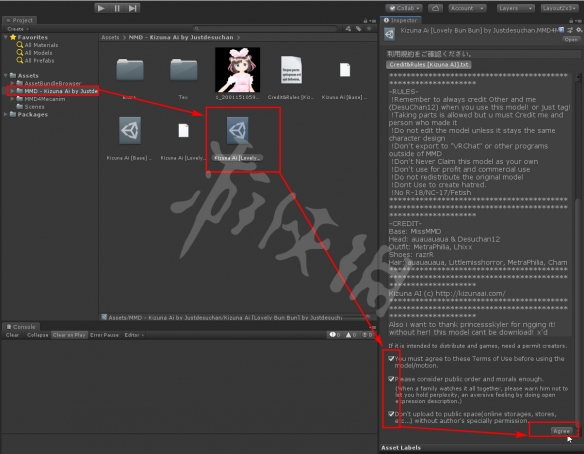Switch to the Console tab
Viewport: 584px width, 454px height.
tap(21, 327)
